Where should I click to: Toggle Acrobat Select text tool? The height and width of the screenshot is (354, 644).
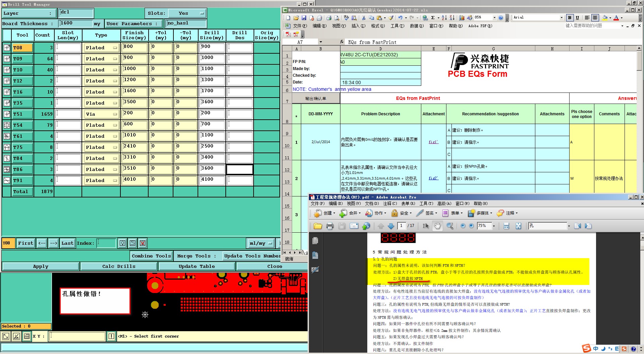(426, 226)
